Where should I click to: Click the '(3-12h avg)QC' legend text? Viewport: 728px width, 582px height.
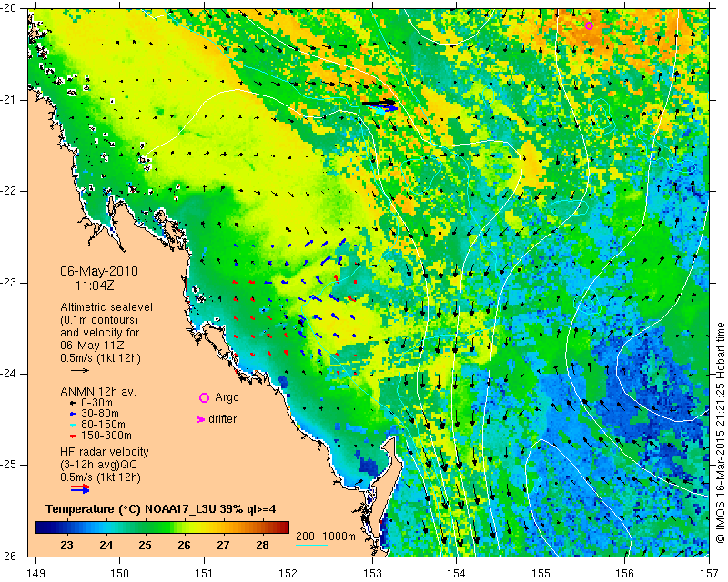pos(99,465)
